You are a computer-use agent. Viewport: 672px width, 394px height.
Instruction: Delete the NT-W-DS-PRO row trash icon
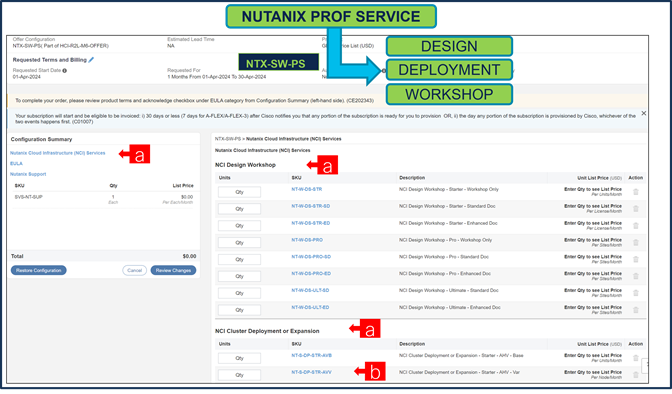click(x=636, y=243)
